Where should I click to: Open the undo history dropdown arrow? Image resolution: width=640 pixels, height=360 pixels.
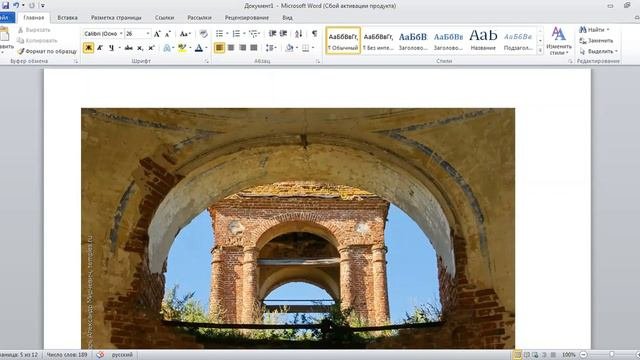(x=23, y=6)
